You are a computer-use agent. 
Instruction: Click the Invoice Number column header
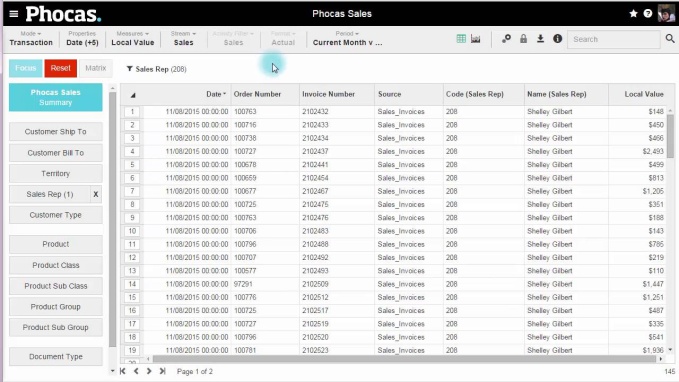(x=336, y=94)
